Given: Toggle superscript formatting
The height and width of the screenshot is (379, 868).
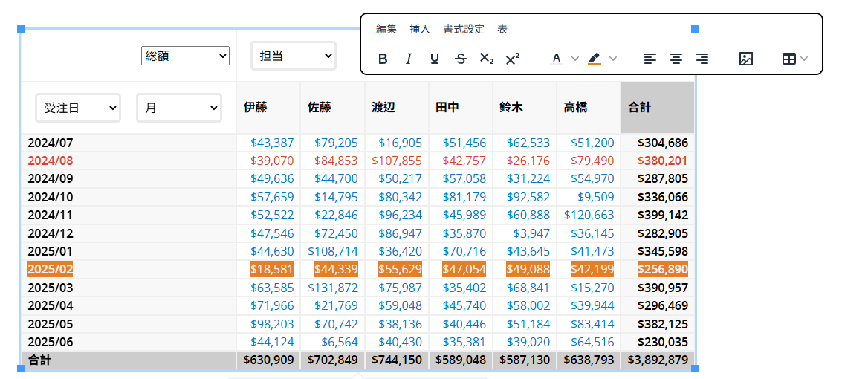Looking at the screenshot, I should tap(512, 59).
